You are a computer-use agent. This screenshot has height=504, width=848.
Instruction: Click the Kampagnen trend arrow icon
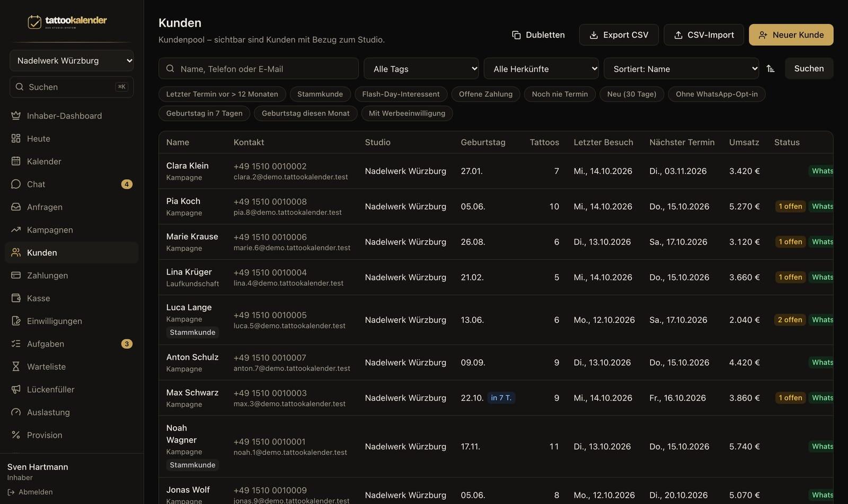16,229
